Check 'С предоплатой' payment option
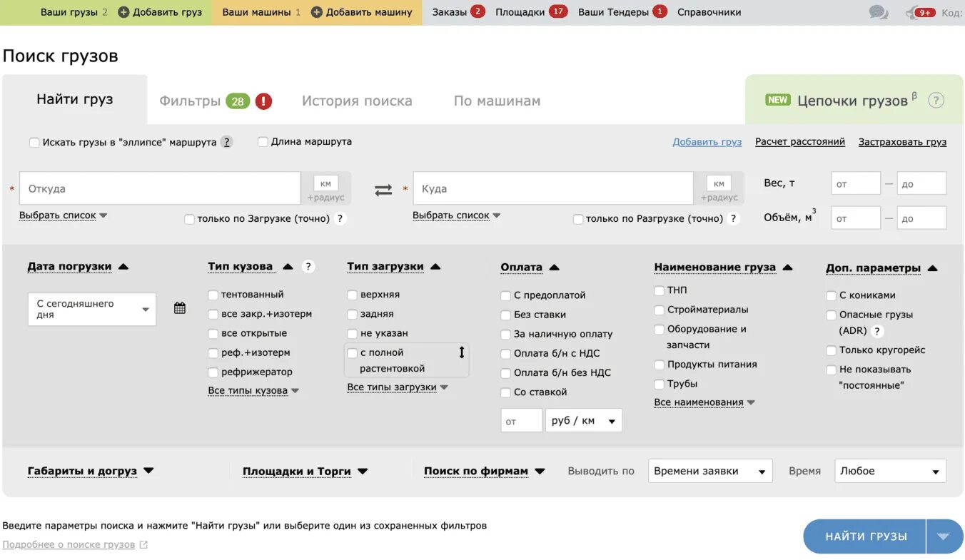 [x=505, y=295]
